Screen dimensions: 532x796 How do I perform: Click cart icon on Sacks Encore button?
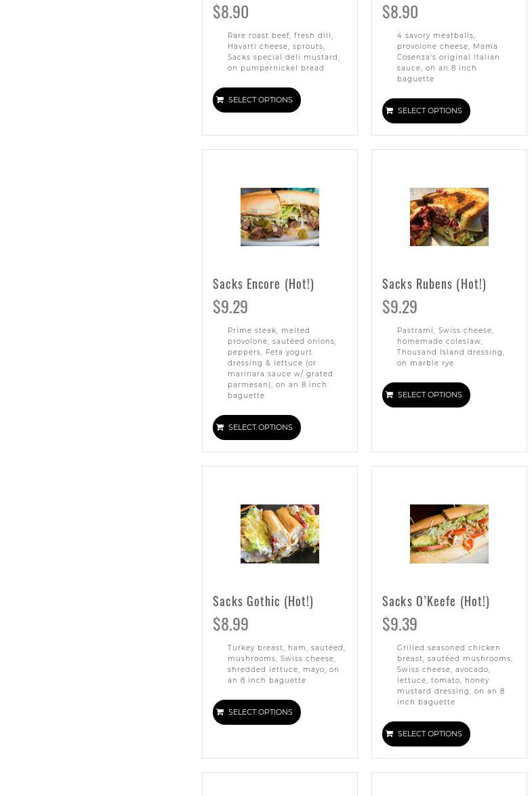point(220,427)
